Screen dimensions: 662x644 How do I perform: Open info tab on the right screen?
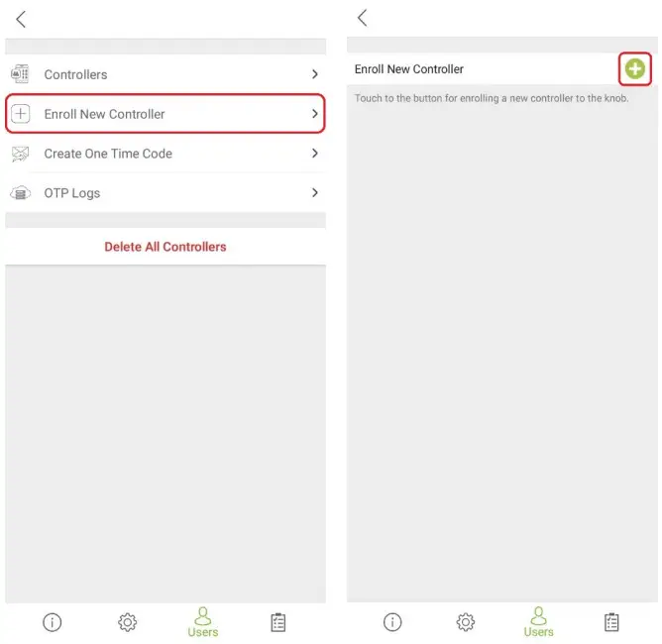pyautogui.click(x=392, y=621)
